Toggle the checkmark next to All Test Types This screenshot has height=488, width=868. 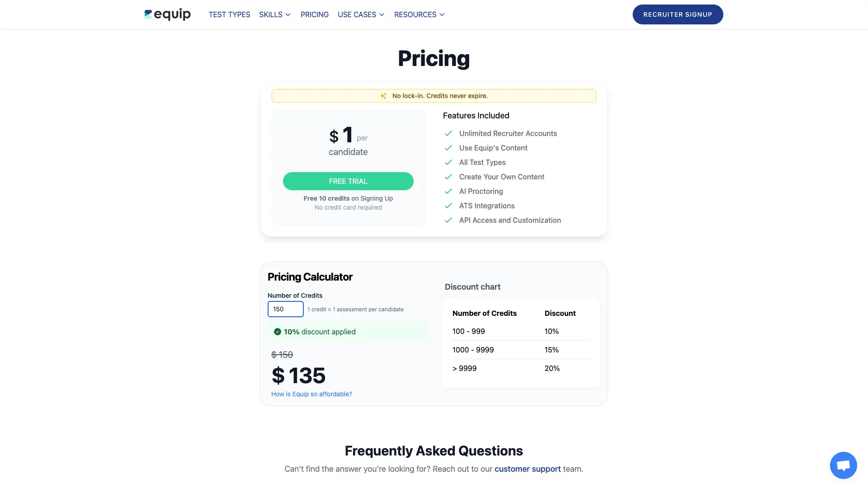(448, 162)
